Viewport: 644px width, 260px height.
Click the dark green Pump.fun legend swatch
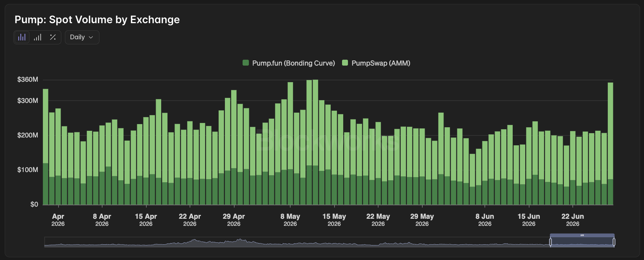click(x=246, y=63)
